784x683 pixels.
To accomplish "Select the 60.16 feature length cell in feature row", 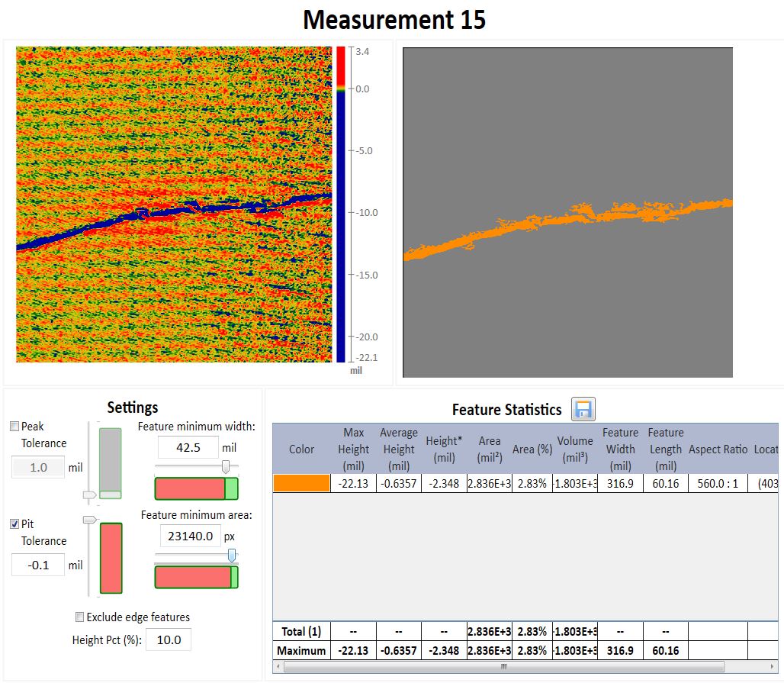I will [666, 483].
